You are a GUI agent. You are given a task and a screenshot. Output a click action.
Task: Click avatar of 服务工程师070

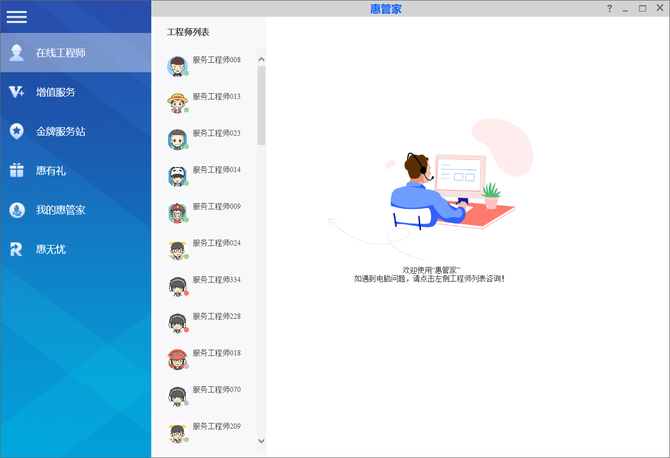pos(177,396)
